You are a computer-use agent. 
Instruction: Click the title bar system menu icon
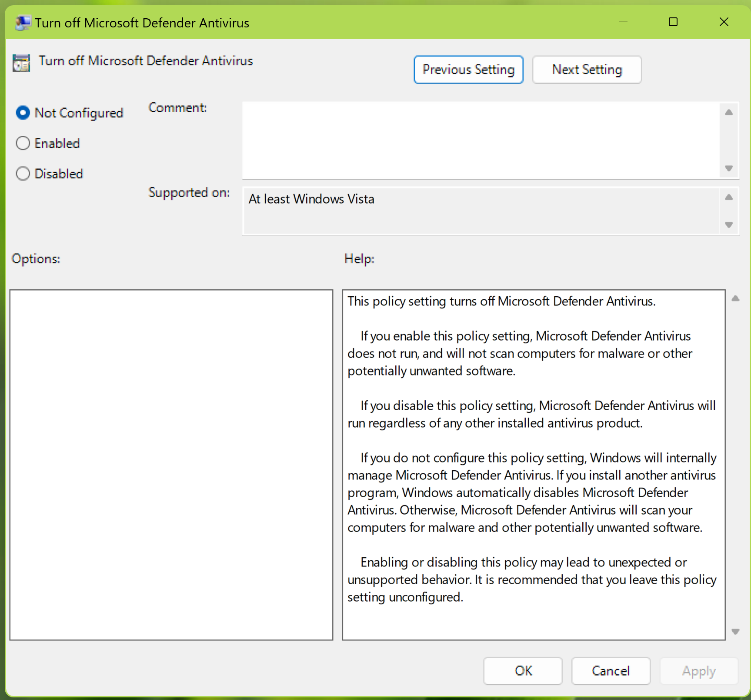tap(23, 23)
